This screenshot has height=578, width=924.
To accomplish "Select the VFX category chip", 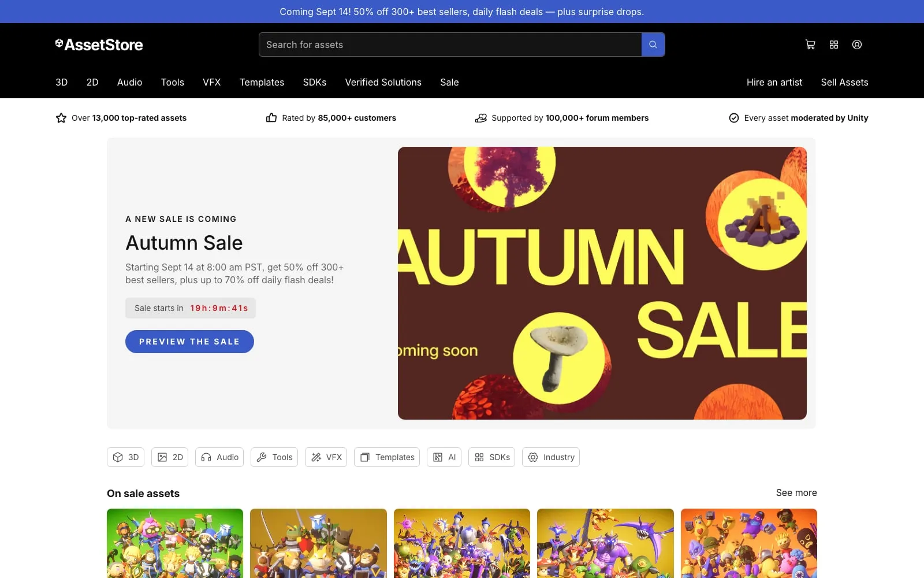I will [326, 457].
